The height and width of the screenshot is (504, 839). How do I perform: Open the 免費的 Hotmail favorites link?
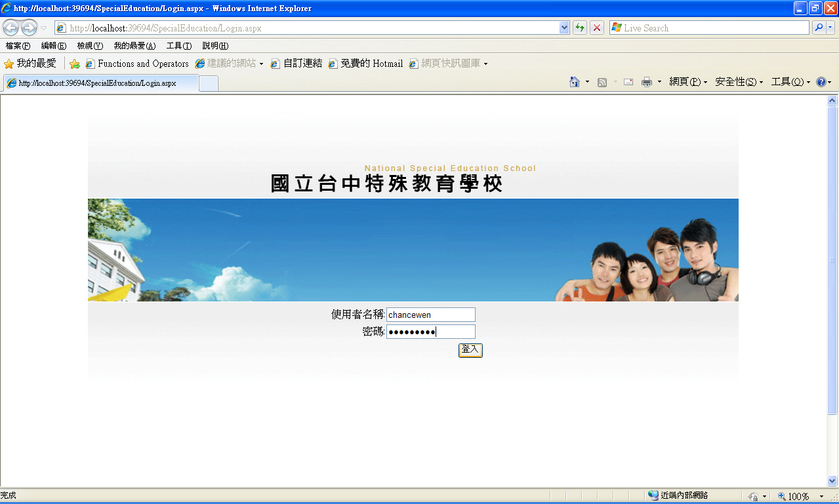coord(366,64)
